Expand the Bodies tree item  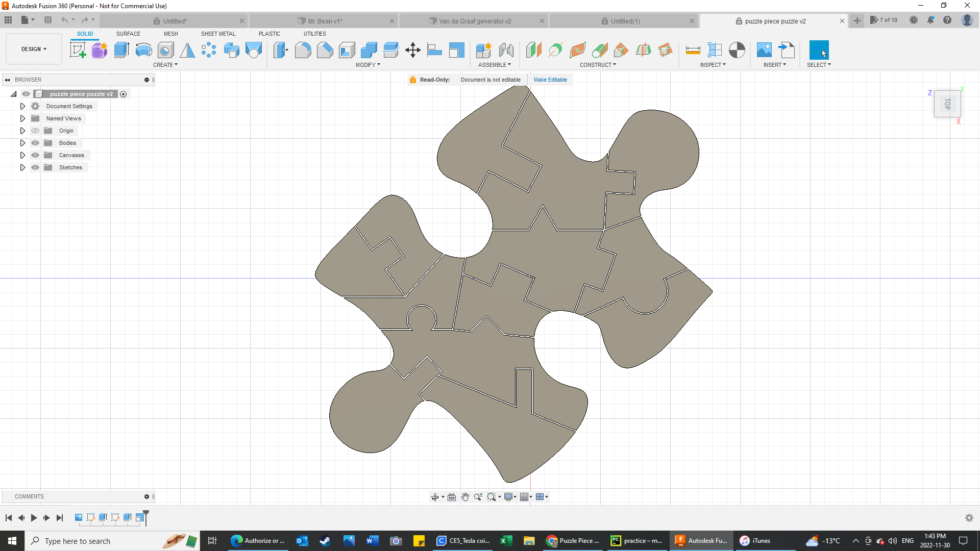click(22, 143)
